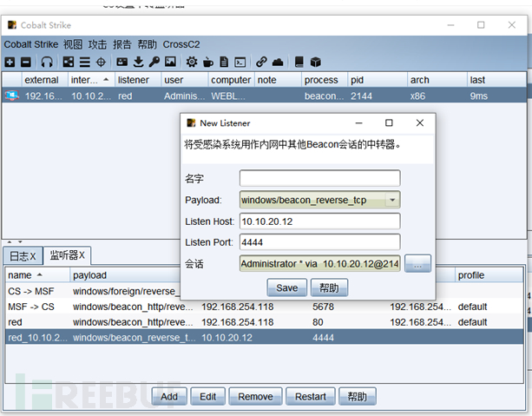Select session row with pid 2144
Screen dimensions: 532x416
[264, 96]
